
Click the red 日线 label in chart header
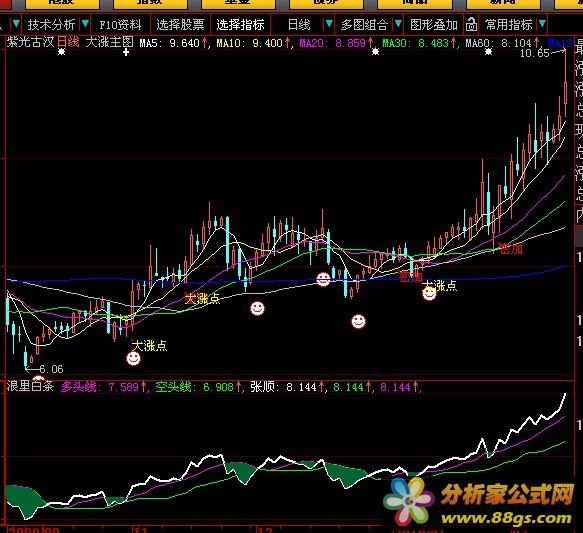pos(68,42)
